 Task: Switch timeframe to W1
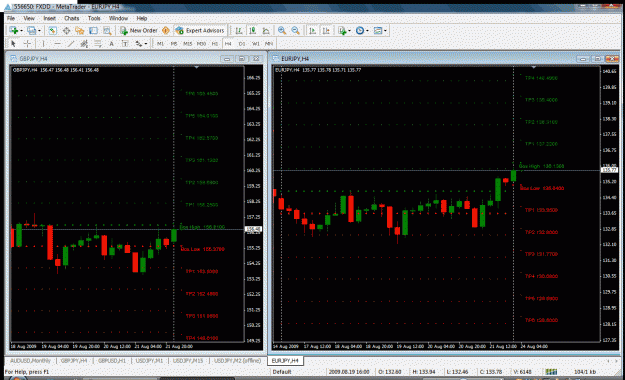[x=256, y=43]
